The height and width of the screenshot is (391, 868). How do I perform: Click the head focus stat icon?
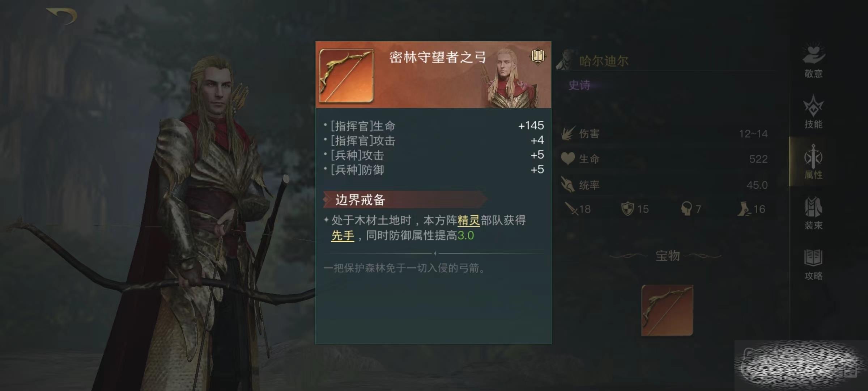pos(686,209)
